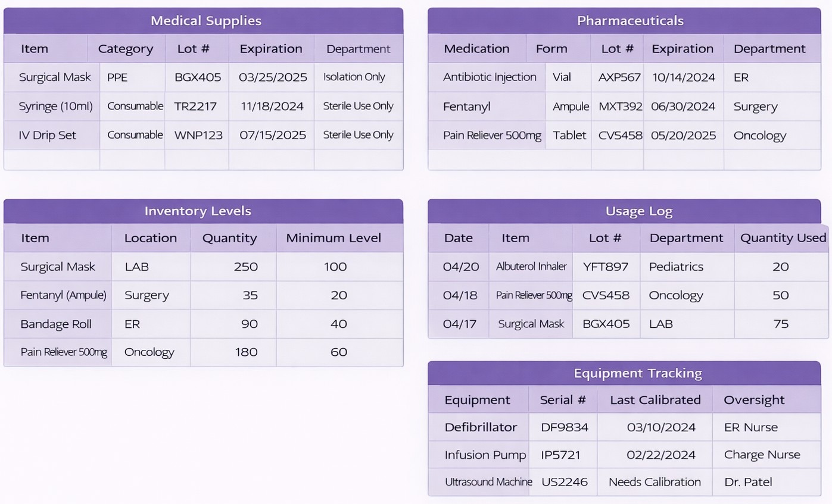Click the Needs Calibration status cell
832x504 pixels.
[x=655, y=482]
